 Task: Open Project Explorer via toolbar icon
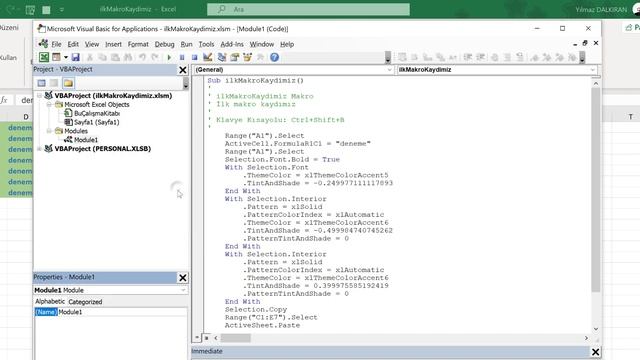coord(222,58)
